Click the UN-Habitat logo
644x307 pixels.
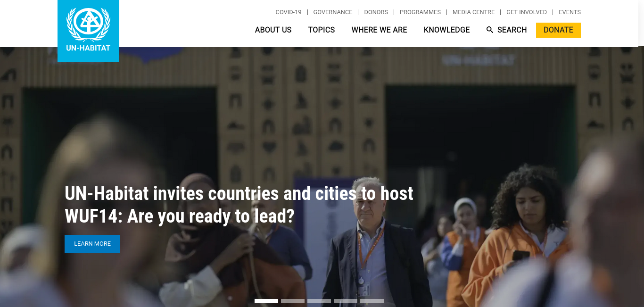[88, 31]
